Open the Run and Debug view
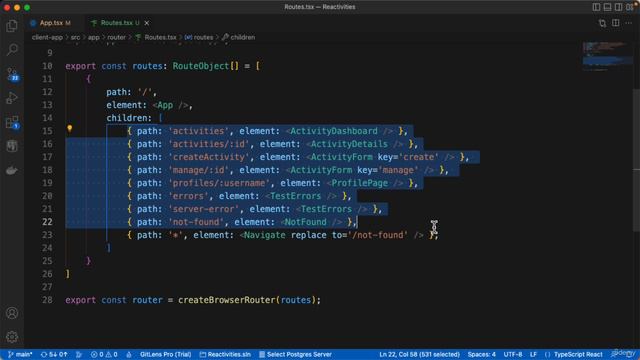The image size is (640, 360). [x=12, y=98]
